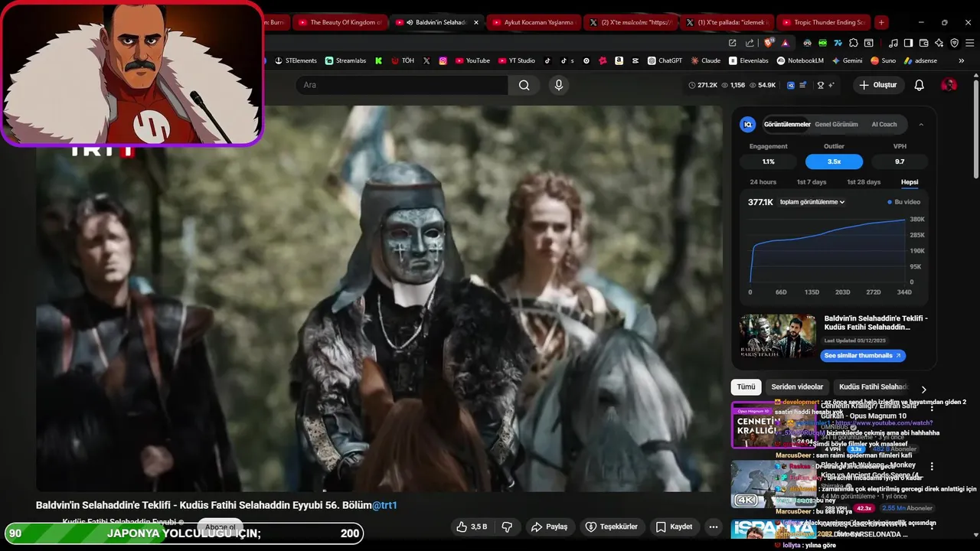
Task: Open Instagram bookmark icon
Action: (443, 60)
